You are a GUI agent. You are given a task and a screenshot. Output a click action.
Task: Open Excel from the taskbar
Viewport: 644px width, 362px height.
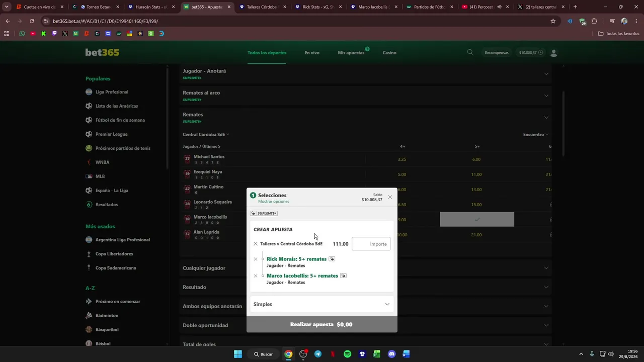tap(377, 354)
